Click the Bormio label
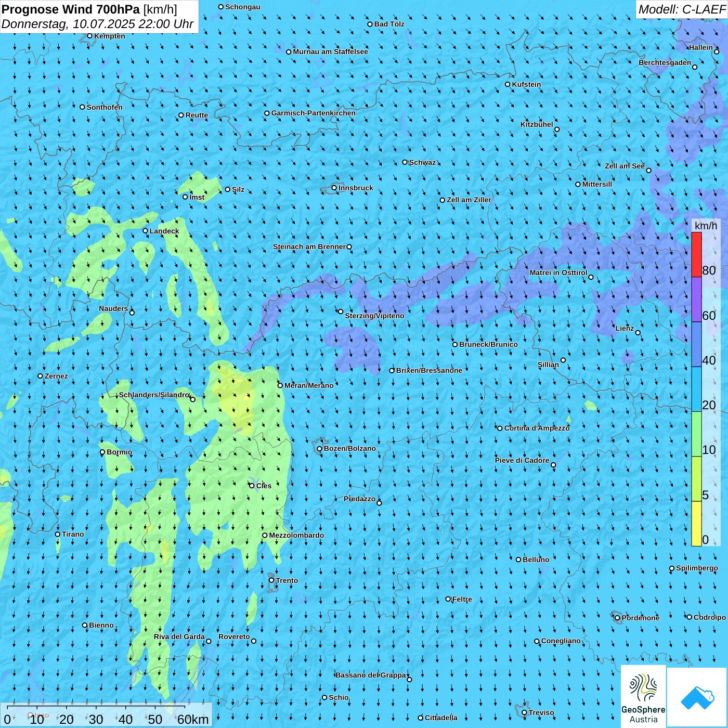This screenshot has height=728, width=728. pos(119,452)
